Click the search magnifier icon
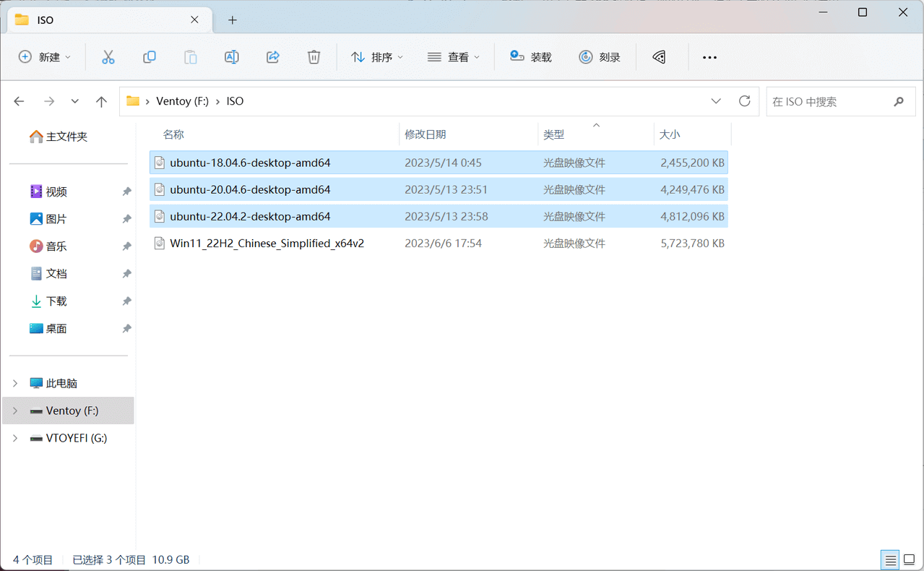Viewport: 924px width, 571px height. 899,102
